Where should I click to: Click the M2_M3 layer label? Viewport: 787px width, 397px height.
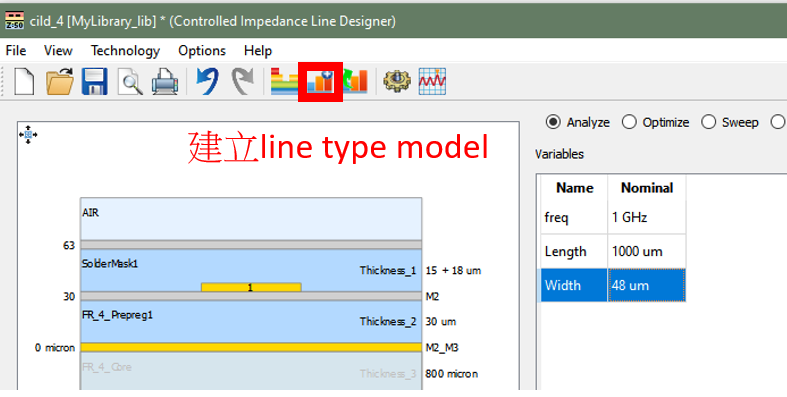click(442, 347)
